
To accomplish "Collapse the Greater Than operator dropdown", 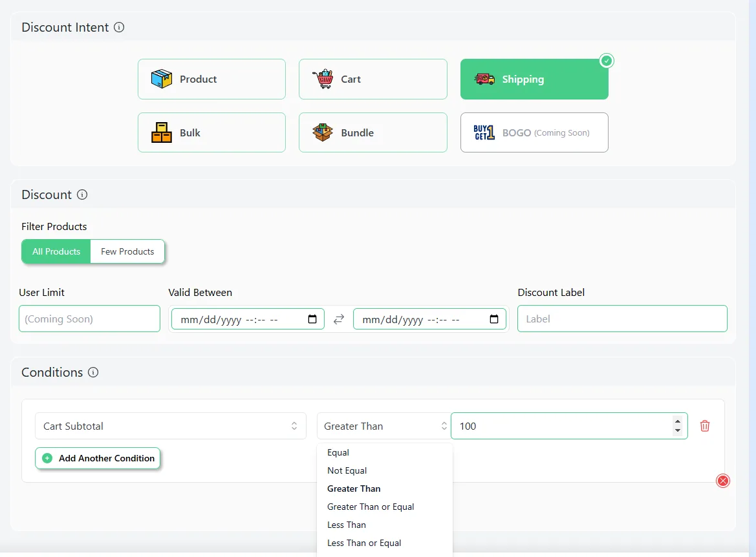I will (383, 426).
